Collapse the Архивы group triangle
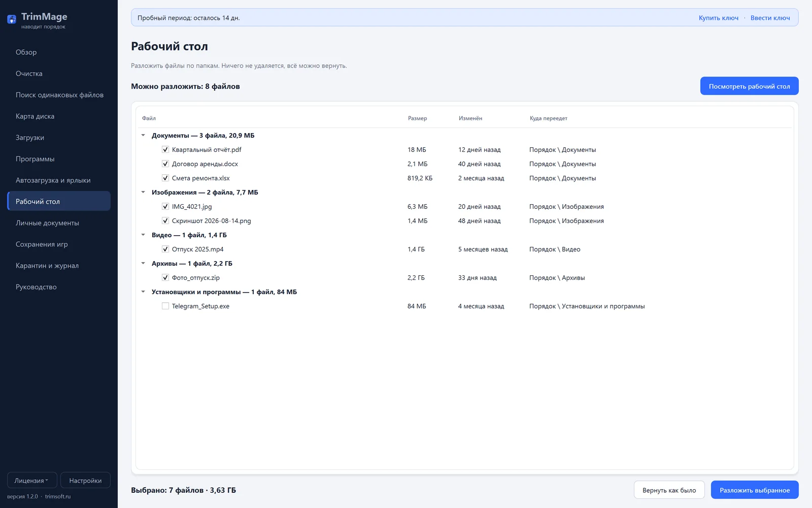The width and height of the screenshot is (812, 508). pos(143,263)
